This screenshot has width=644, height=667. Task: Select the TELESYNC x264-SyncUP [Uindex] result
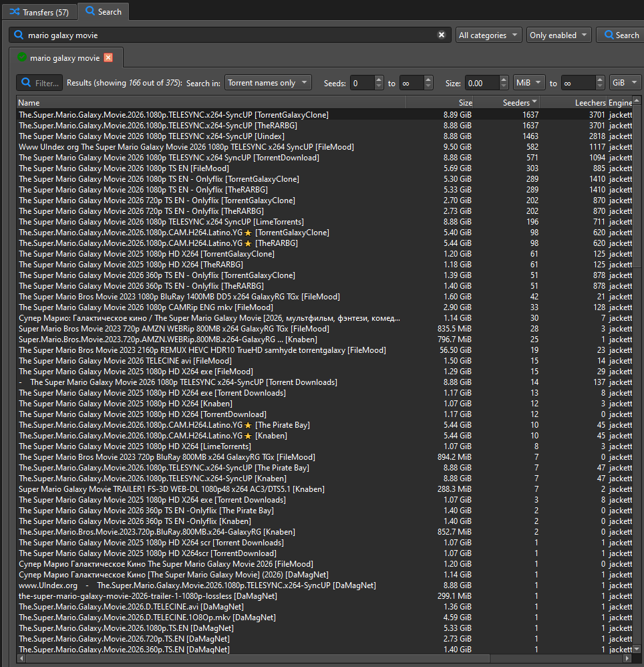[325, 136]
